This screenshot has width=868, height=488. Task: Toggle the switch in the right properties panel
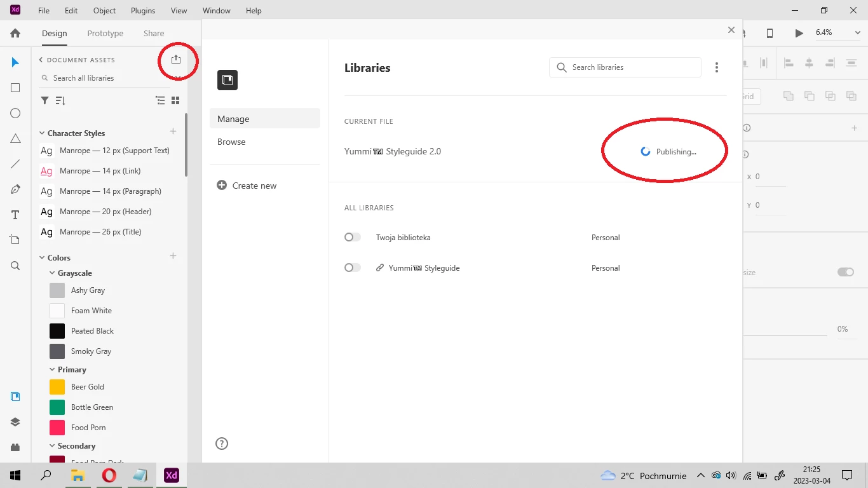point(846,272)
